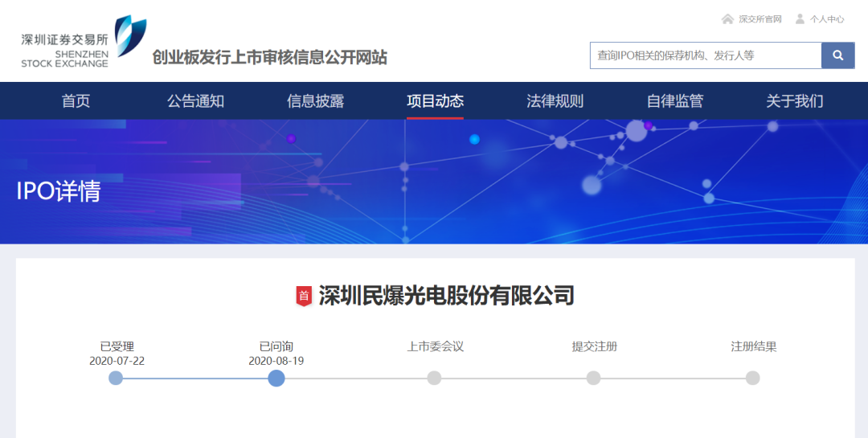Viewport: 868px width, 438px height.
Task: Click the 创业板发行上市审核信息公开网站 title
Action: [x=269, y=57]
